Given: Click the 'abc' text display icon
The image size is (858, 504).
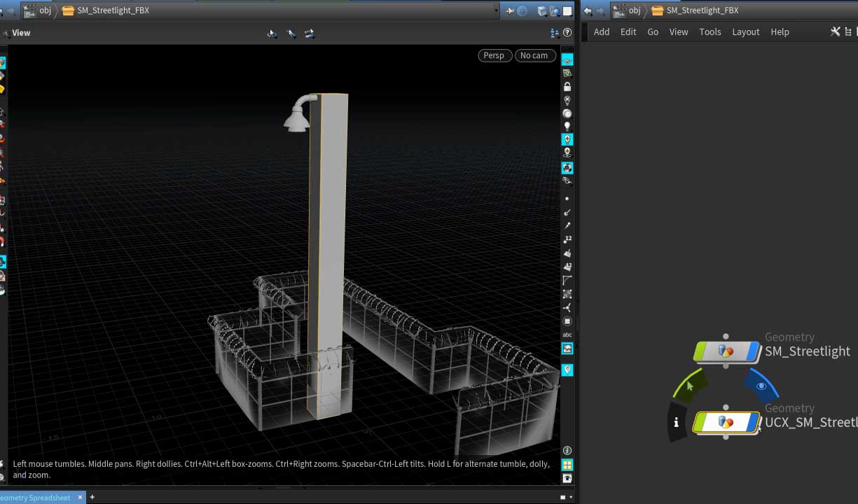Looking at the screenshot, I should pos(567,335).
